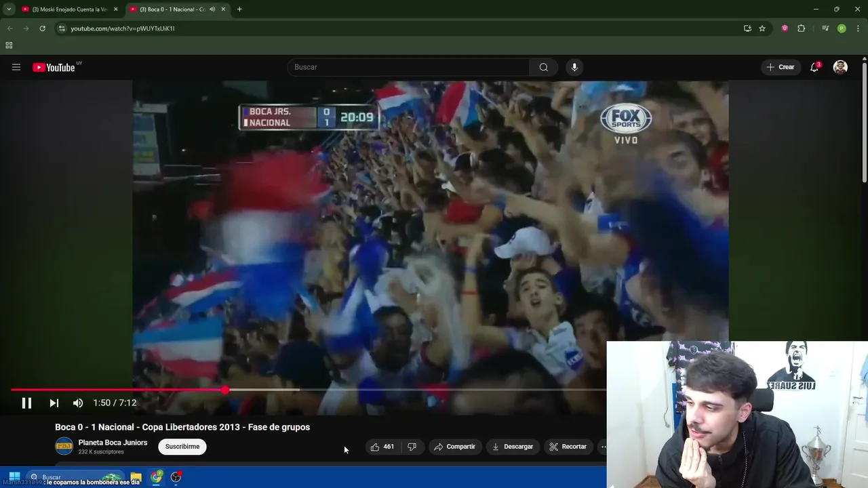This screenshot has height=488, width=868.
Task: Open the apps grid in bookmarks bar
Action: pos(9,45)
